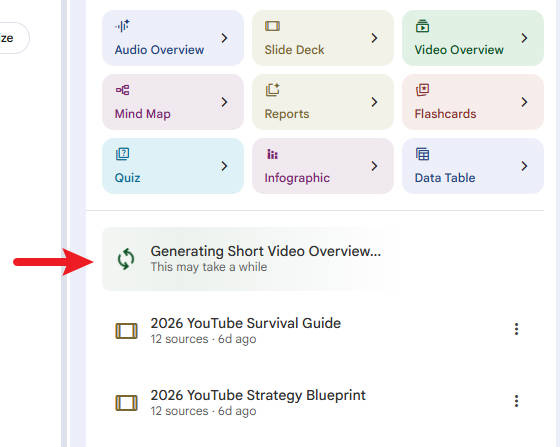
Task: Expand Audio Overview options chevron
Action: coord(224,38)
